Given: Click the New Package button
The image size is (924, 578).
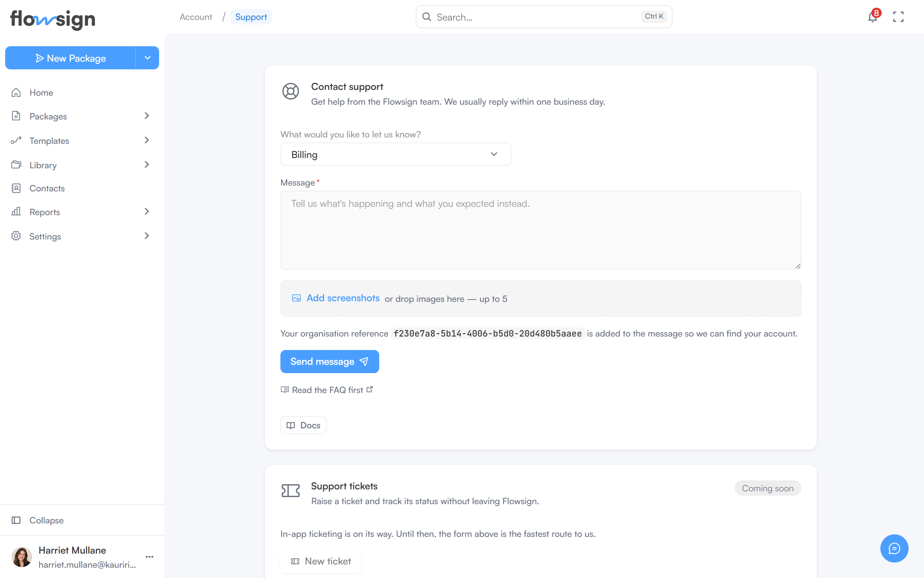Looking at the screenshot, I should pos(70,58).
